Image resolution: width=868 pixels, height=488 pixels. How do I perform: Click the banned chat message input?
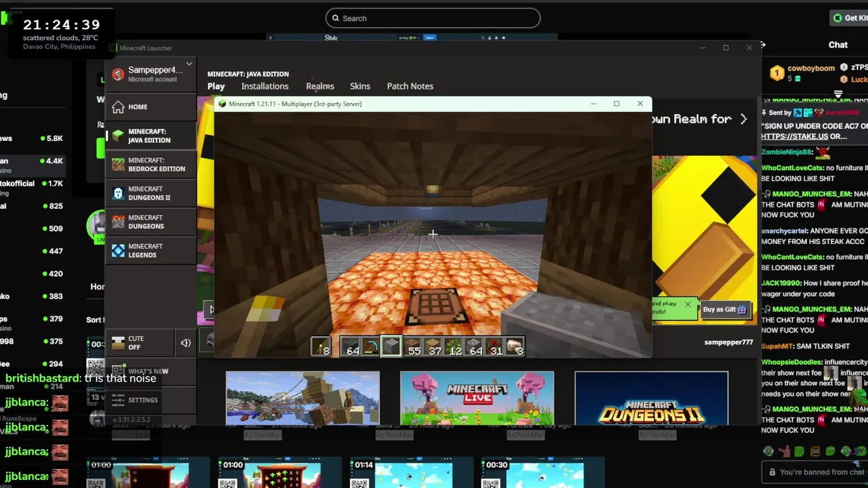point(815,472)
